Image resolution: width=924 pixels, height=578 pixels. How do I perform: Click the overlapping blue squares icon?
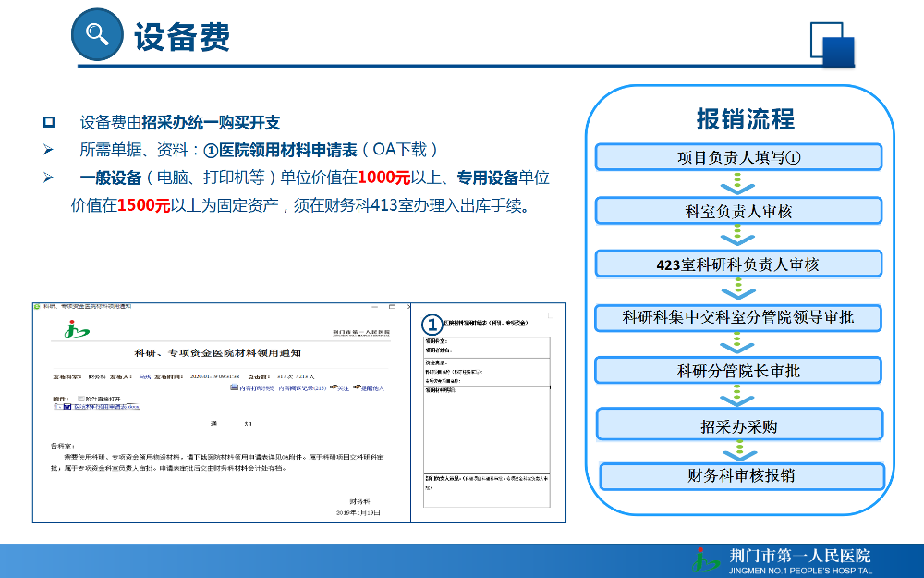pyautogui.click(x=833, y=44)
